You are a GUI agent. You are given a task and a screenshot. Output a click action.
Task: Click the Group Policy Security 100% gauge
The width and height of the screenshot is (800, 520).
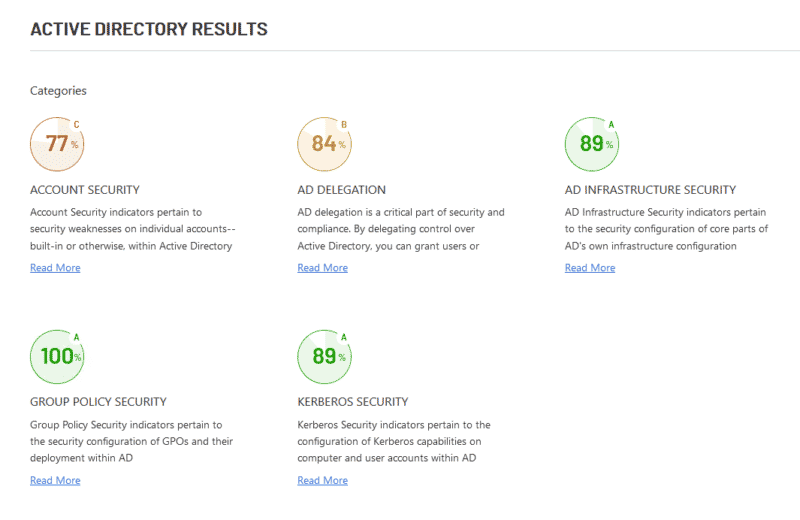pyautogui.click(x=57, y=356)
